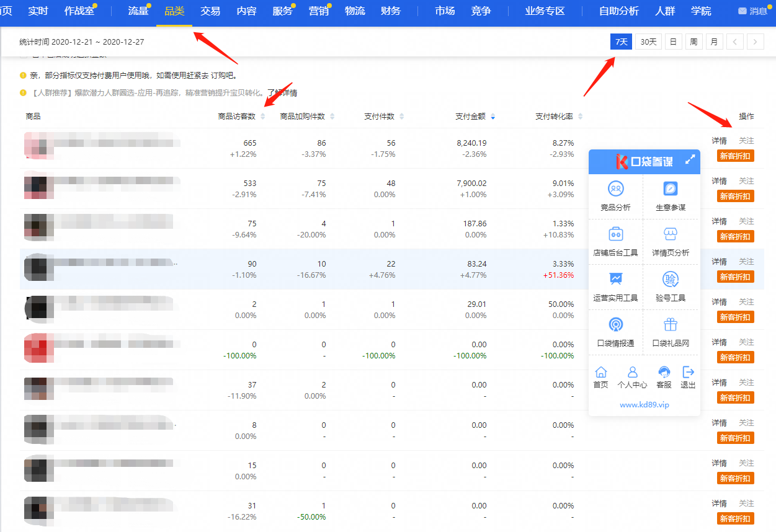This screenshot has width=776, height=532.
Task: Open thumbnail of the 665-visitor product
Action: [x=38, y=146]
